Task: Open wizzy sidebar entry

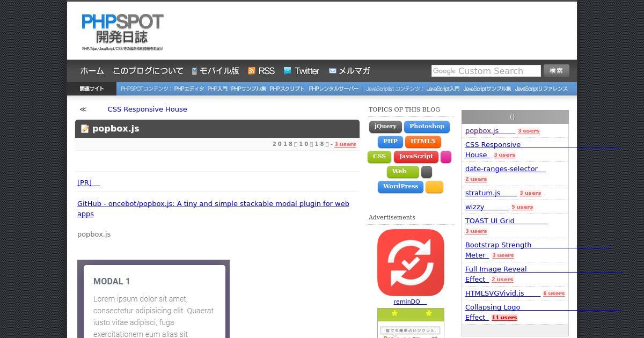Action: coord(487,207)
